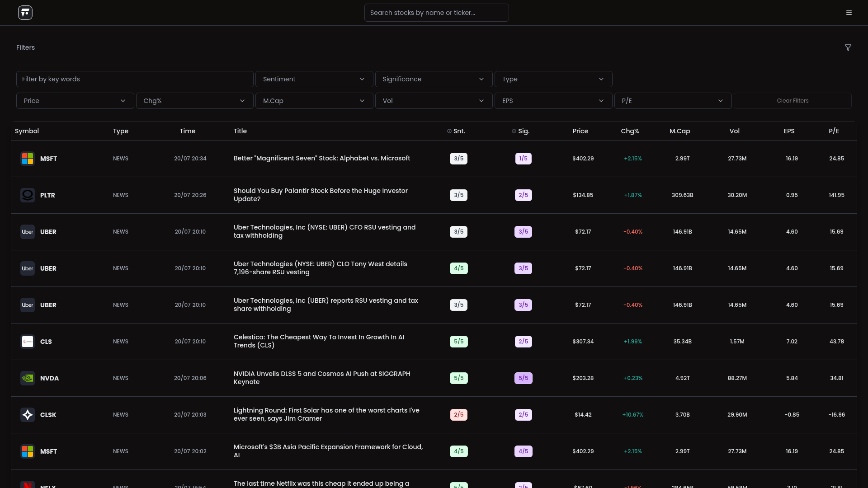Screen dimensions: 868x488
Task: Click the 88.27M volume cell
Action: coord(737,378)
